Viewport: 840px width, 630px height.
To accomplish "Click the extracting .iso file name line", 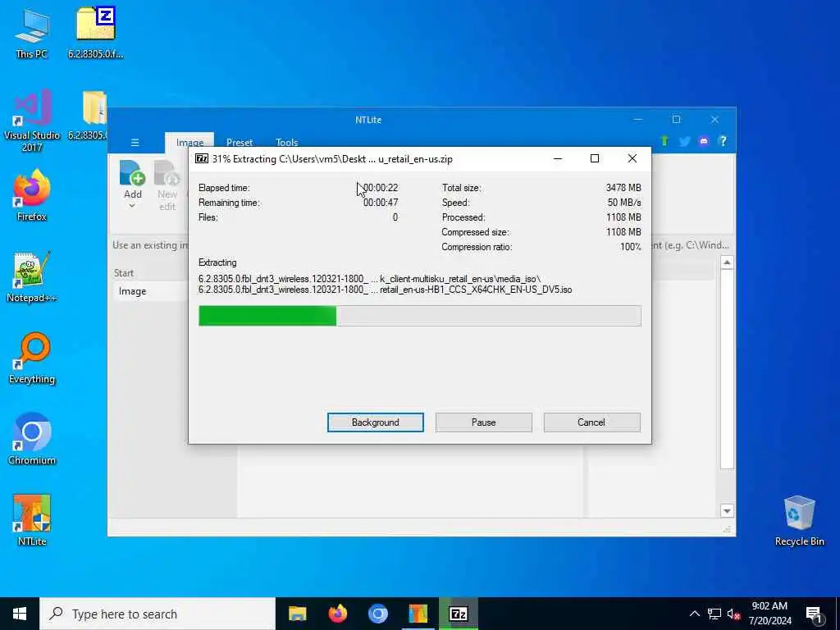I will coord(386,290).
